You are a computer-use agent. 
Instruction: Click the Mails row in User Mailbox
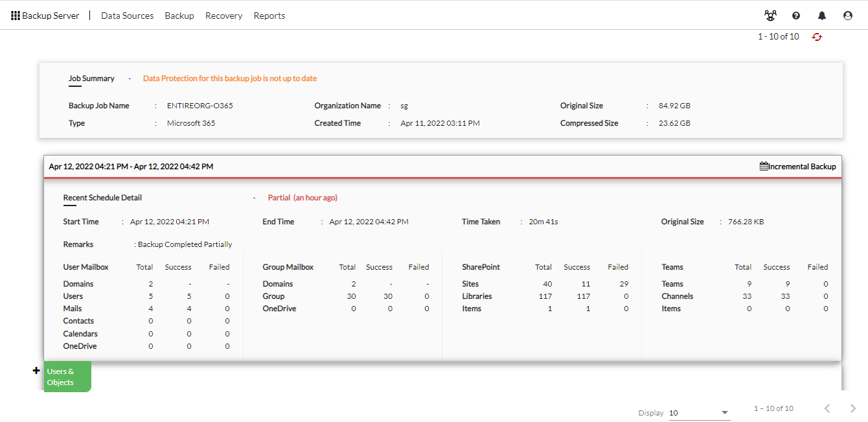click(73, 309)
